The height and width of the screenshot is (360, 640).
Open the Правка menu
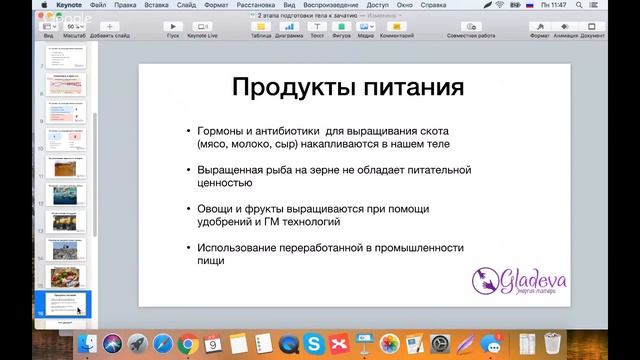(x=125, y=5)
